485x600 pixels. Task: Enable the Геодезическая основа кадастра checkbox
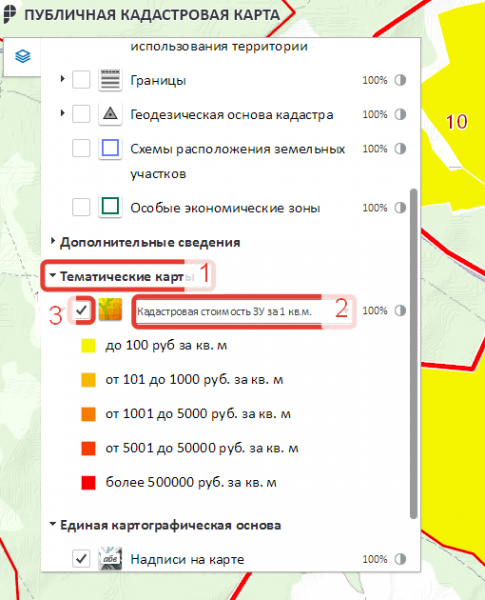[81, 114]
